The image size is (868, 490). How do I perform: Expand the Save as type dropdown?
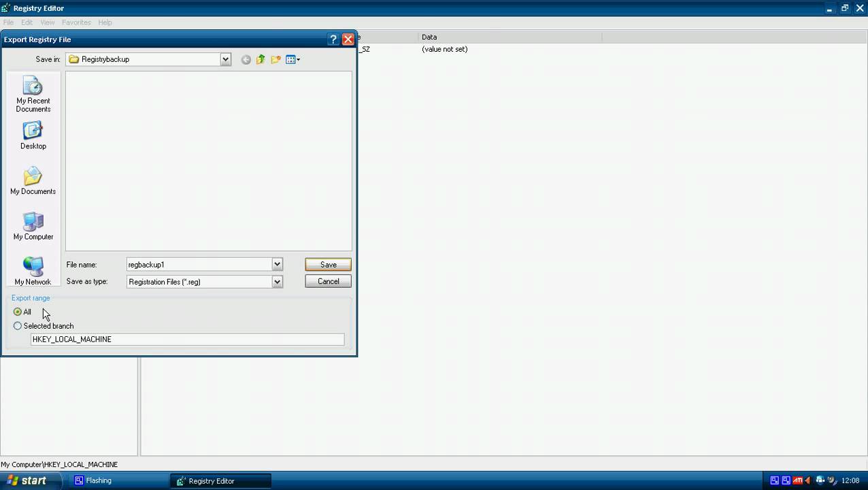(x=277, y=281)
